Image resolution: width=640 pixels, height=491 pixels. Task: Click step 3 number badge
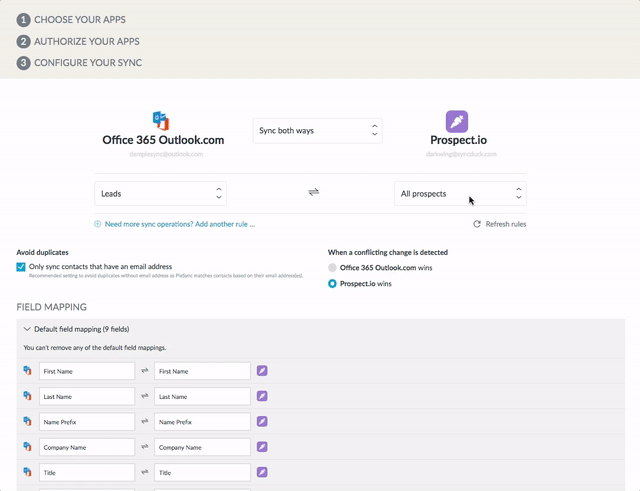coord(23,63)
